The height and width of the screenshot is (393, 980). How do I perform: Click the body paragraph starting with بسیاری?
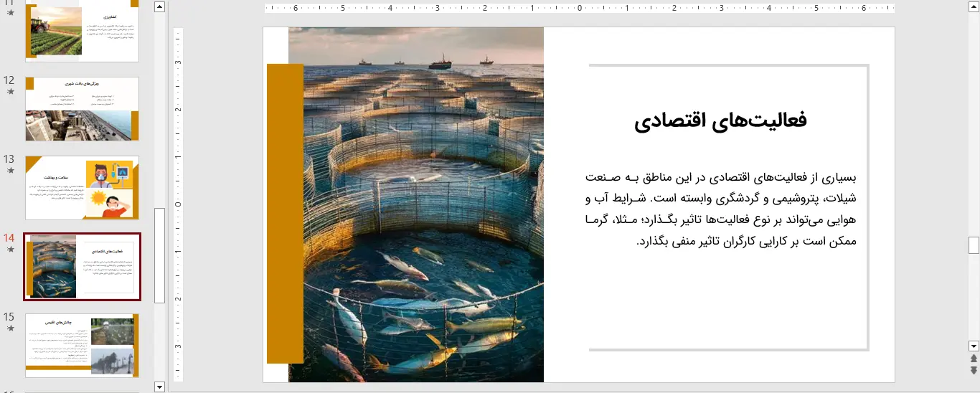[721, 209]
